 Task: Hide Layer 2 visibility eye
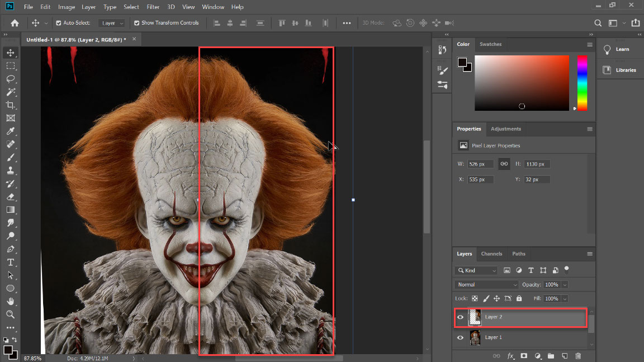pos(461,317)
